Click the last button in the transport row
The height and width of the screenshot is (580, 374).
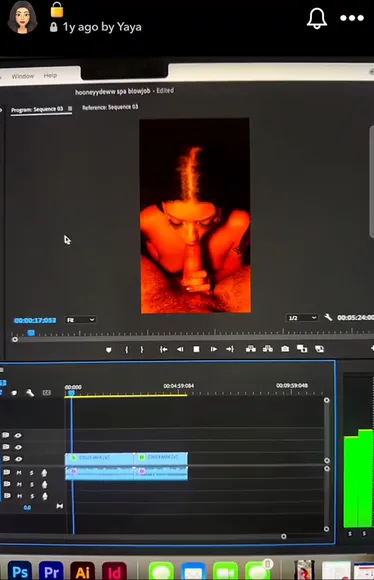click(319, 348)
